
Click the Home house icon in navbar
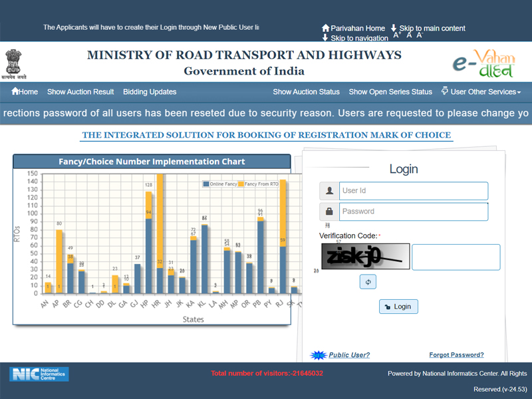point(15,91)
